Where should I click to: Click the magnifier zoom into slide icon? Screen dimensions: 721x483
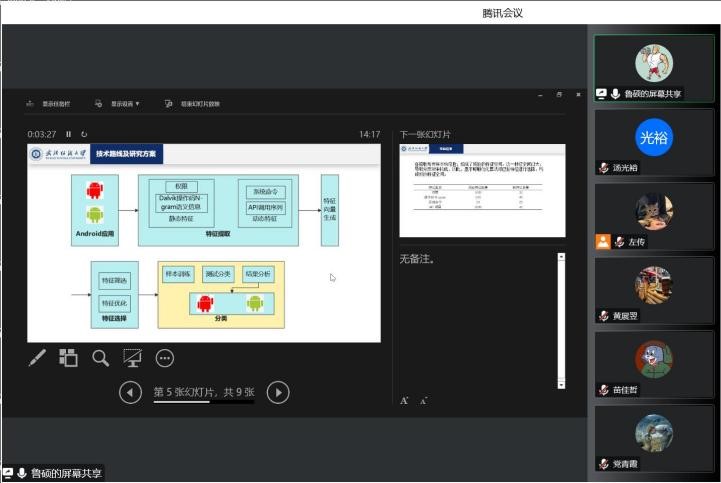[x=101, y=357]
